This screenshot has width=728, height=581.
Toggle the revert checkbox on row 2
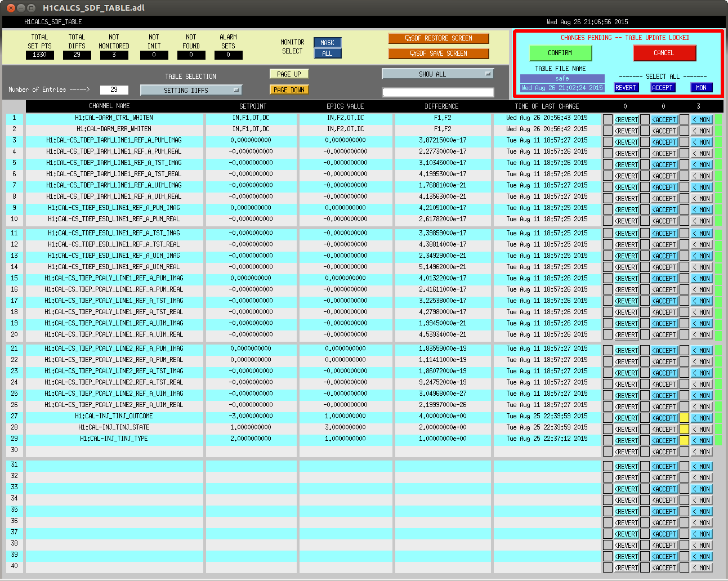(608, 131)
